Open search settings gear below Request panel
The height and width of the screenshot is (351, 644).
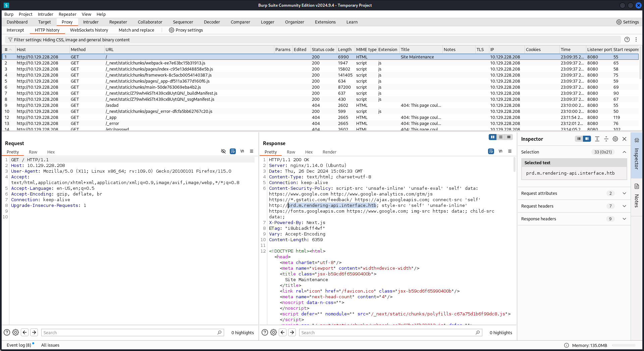pos(15,332)
